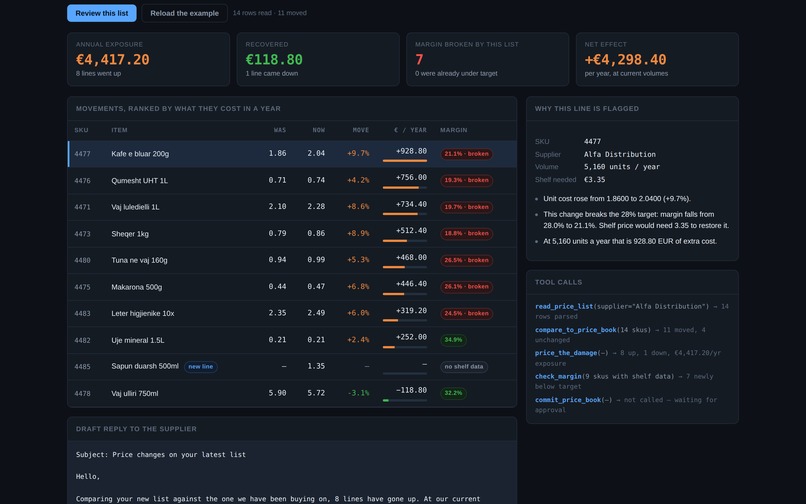
Task: Click SKU number 4485
Action: [x=82, y=367]
